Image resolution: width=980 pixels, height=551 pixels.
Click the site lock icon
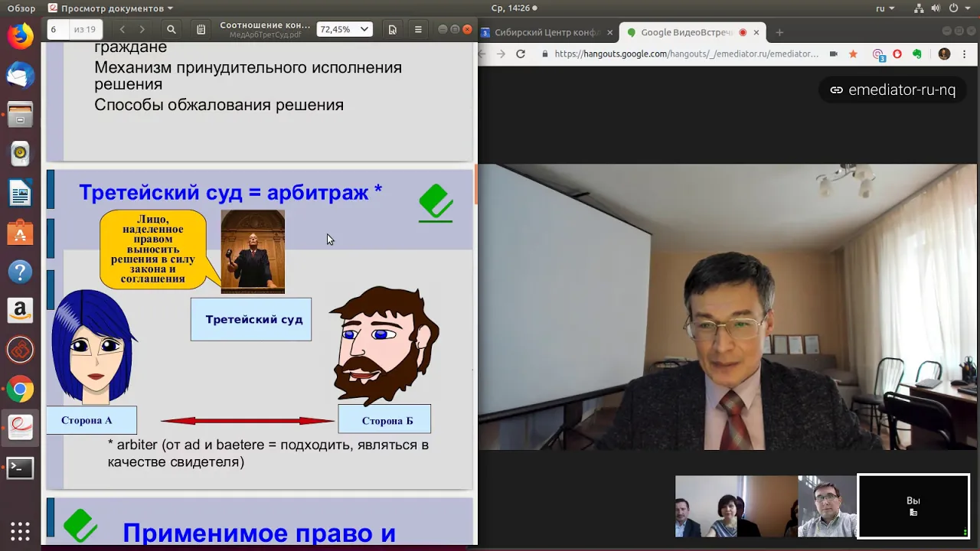click(545, 54)
